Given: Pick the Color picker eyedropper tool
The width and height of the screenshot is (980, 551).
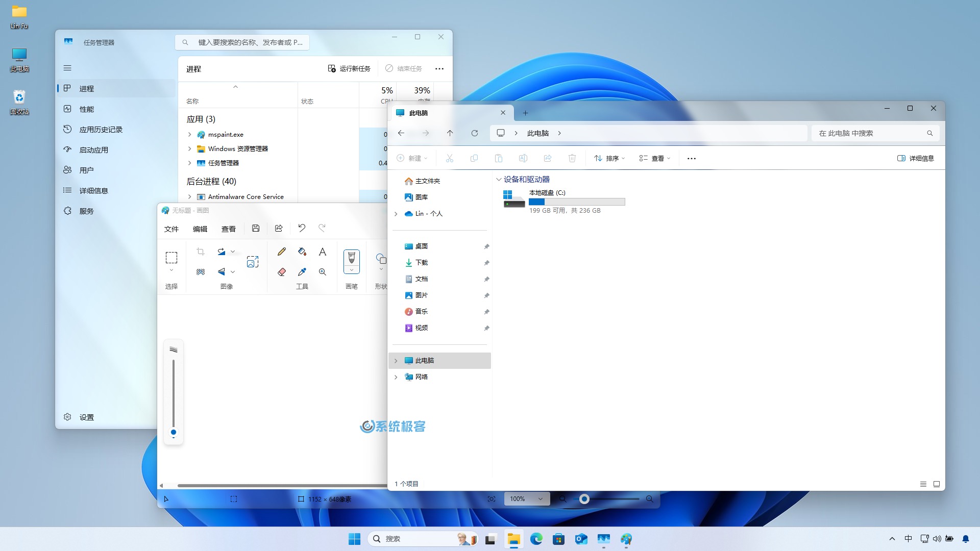Looking at the screenshot, I should pyautogui.click(x=302, y=272).
